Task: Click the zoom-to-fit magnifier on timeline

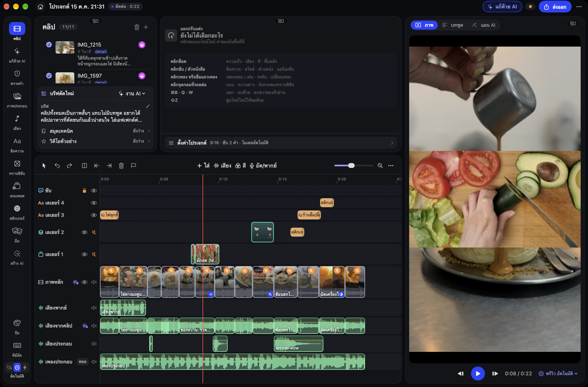Action: pyautogui.click(x=380, y=166)
